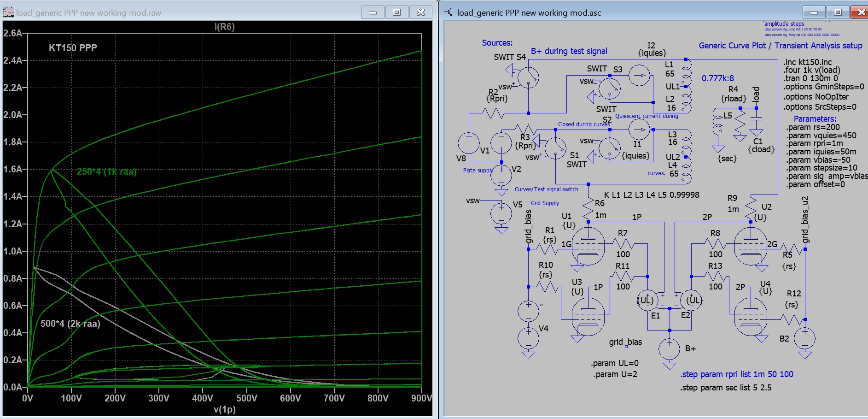868x419 pixels.
Task: Click the K L1 L2 L3 L4 L5 coupling statement
Action: tap(652, 195)
